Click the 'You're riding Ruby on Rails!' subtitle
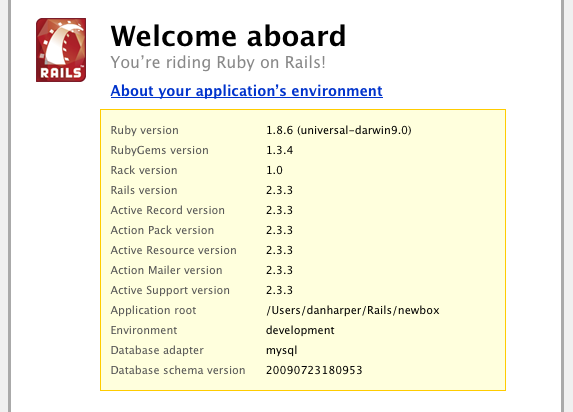The width and height of the screenshot is (573, 412). (x=218, y=63)
